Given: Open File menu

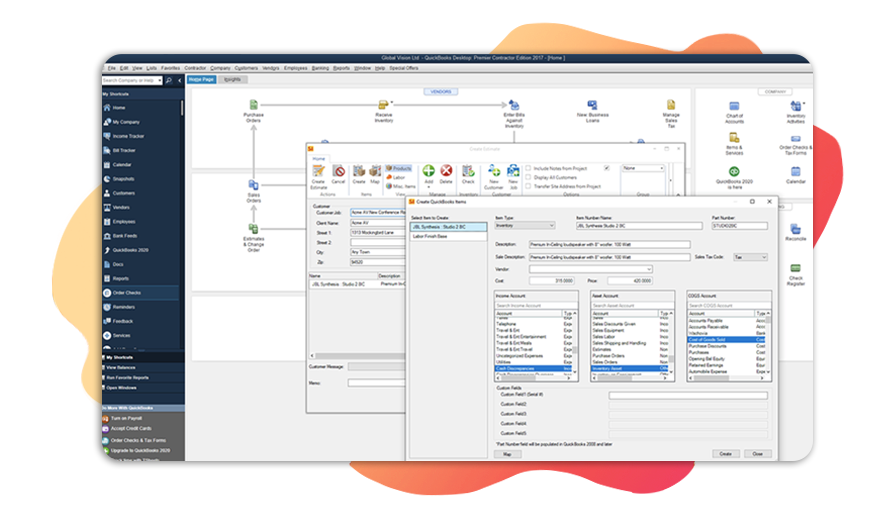Looking at the screenshot, I should click(111, 68).
